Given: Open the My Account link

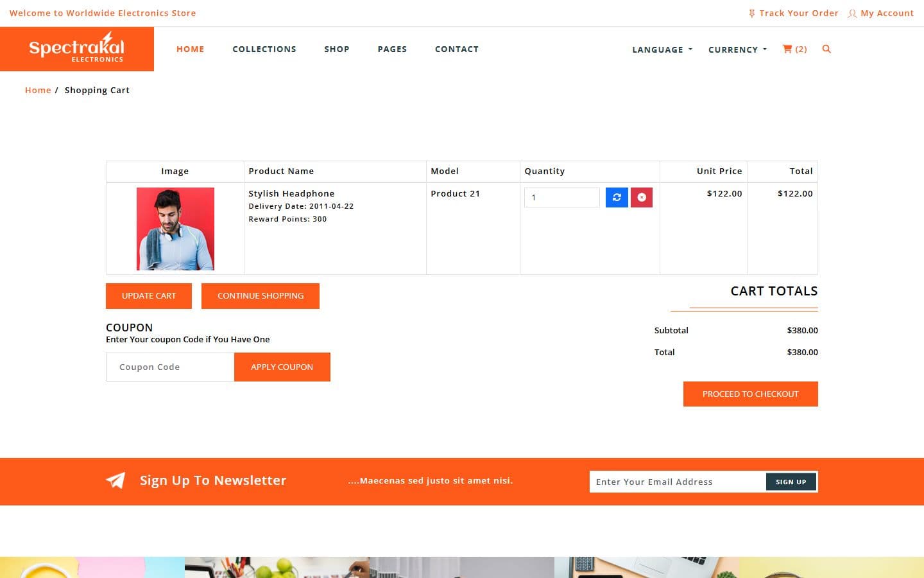Looking at the screenshot, I should pyautogui.click(x=887, y=13).
